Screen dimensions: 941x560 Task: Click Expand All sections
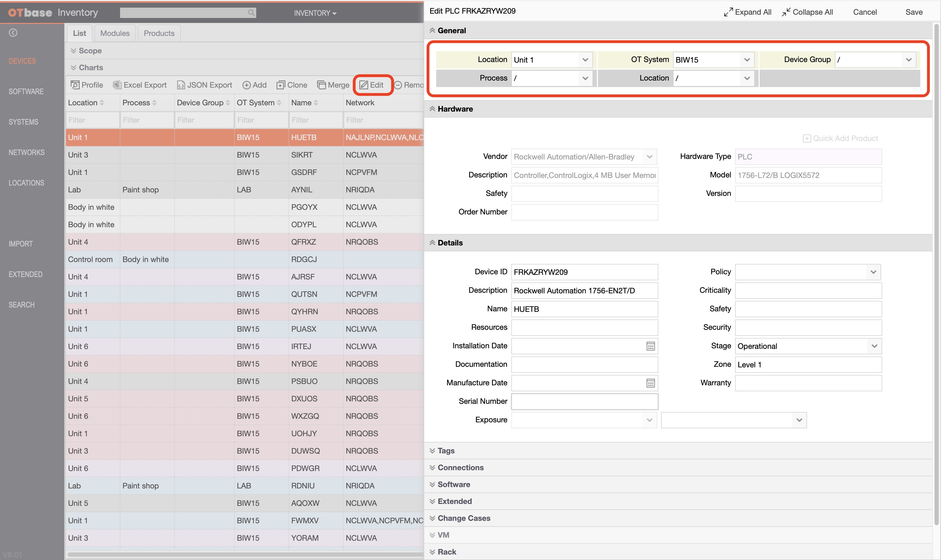[747, 12]
